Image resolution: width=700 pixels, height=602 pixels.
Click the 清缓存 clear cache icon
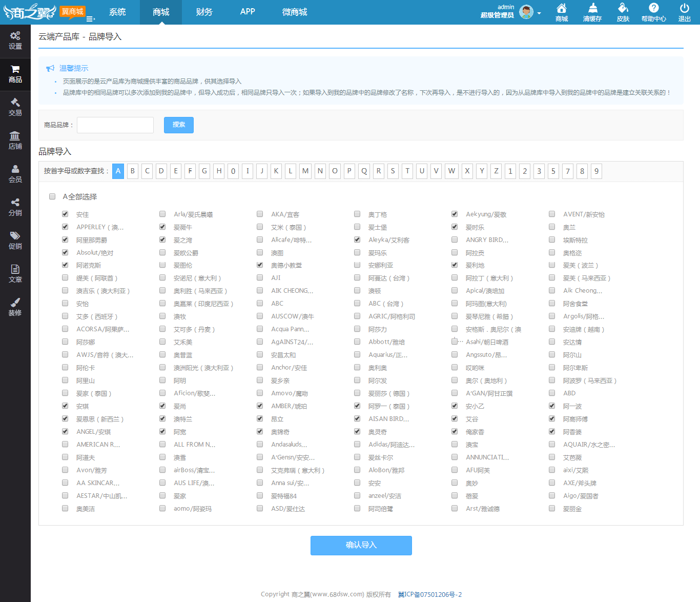(x=592, y=8)
